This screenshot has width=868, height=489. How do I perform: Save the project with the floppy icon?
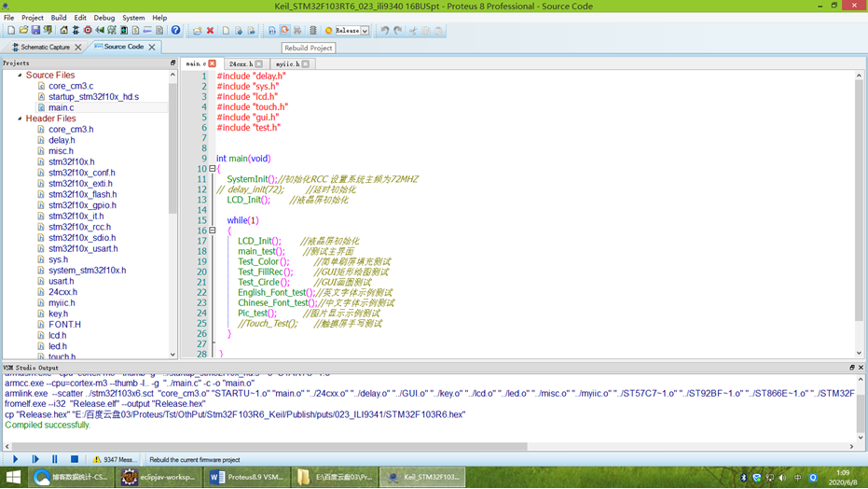(x=35, y=31)
